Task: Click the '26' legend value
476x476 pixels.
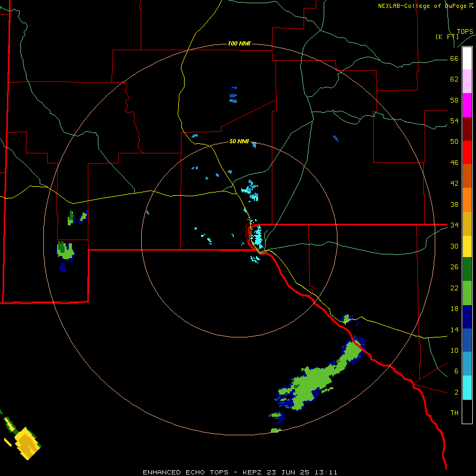Action: pyautogui.click(x=454, y=267)
